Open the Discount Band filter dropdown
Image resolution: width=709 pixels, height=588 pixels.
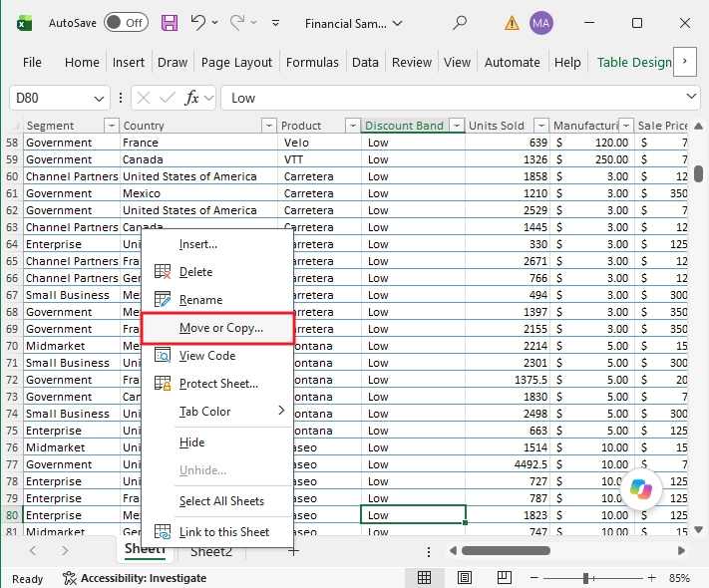[457, 126]
